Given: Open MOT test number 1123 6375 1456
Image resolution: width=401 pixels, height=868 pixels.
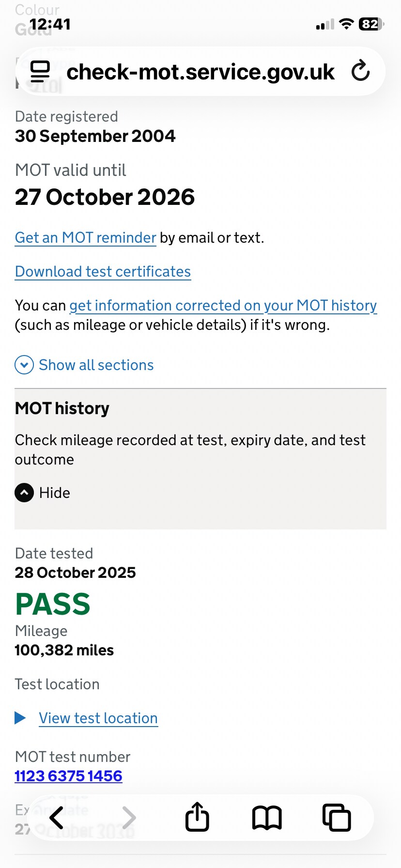Looking at the screenshot, I should (68, 776).
